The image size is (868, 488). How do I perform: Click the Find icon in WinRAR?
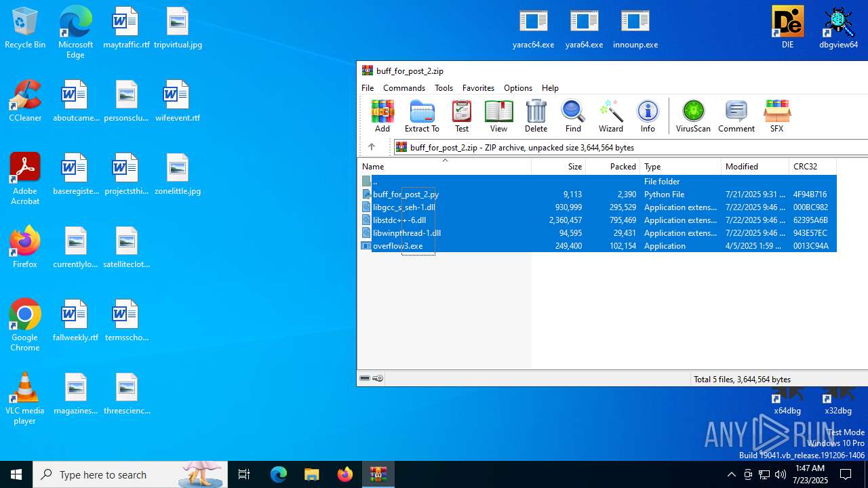[573, 116]
